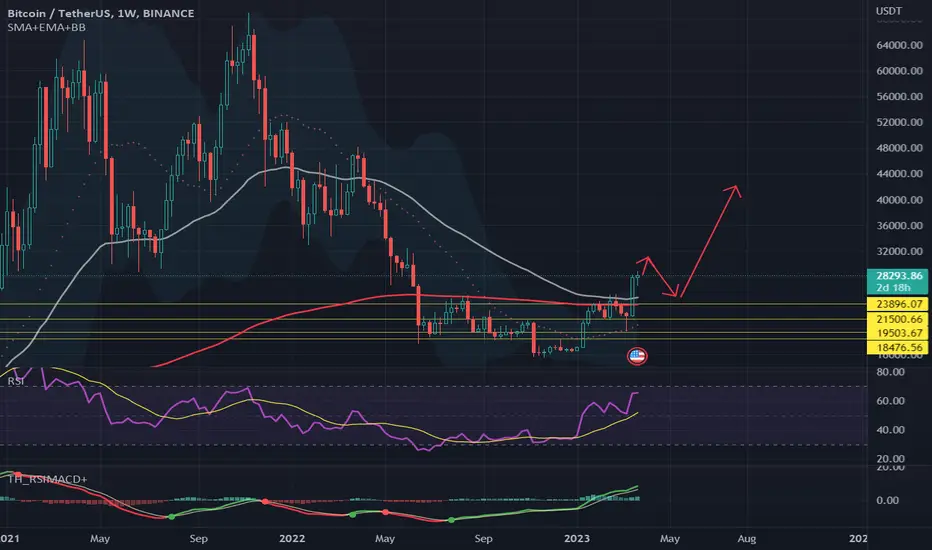Click the 0.00 label on MACD scale

pyautogui.click(x=887, y=500)
